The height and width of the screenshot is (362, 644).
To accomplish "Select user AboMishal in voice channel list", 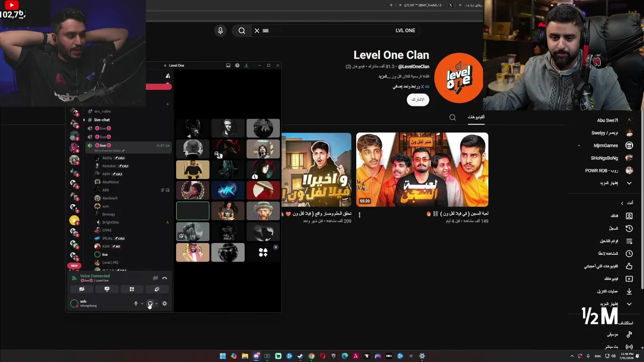I will click(x=110, y=182).
